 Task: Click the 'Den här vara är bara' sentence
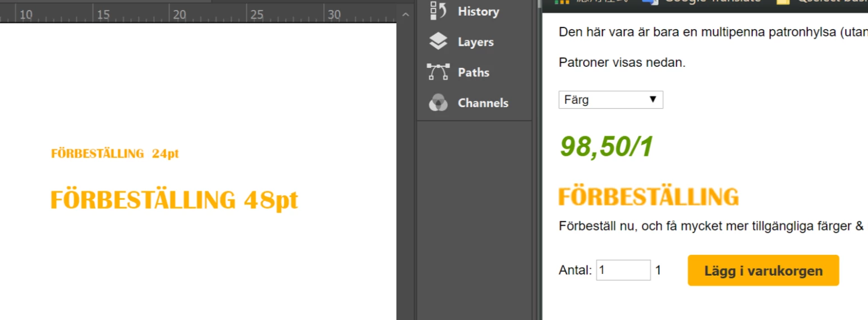pos(713,32)
